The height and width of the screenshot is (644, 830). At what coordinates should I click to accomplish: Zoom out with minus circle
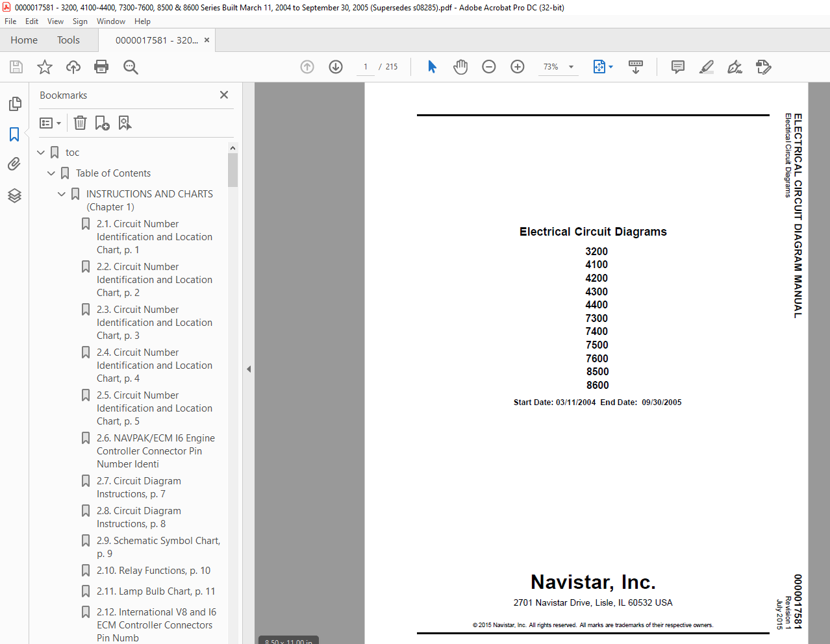pyautogui.click(x=489, y=67)
